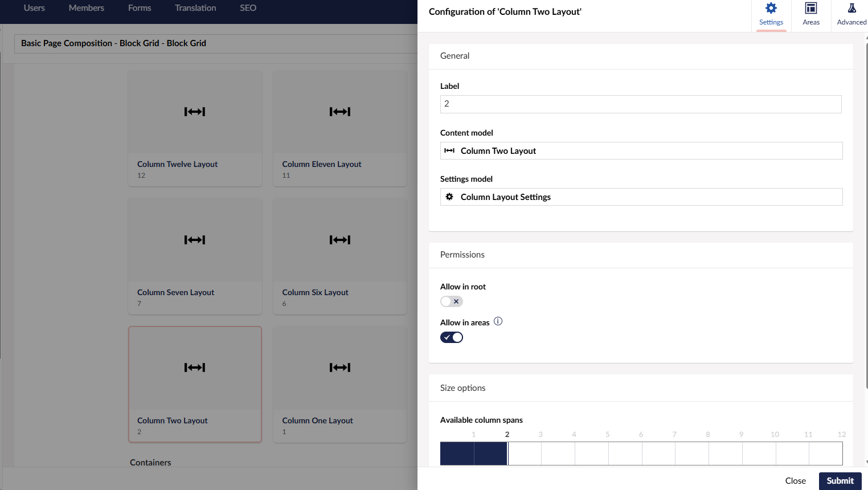Screen dimensions: 868x490
Task: Click the Column Layout Settings gear icon
Action: 449,197
